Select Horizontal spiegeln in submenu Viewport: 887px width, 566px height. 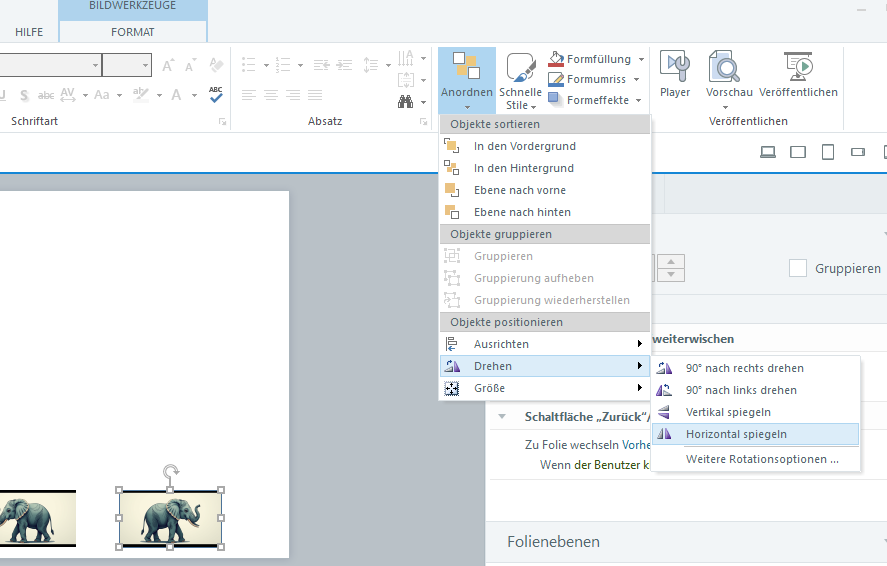tap(736, 434)
